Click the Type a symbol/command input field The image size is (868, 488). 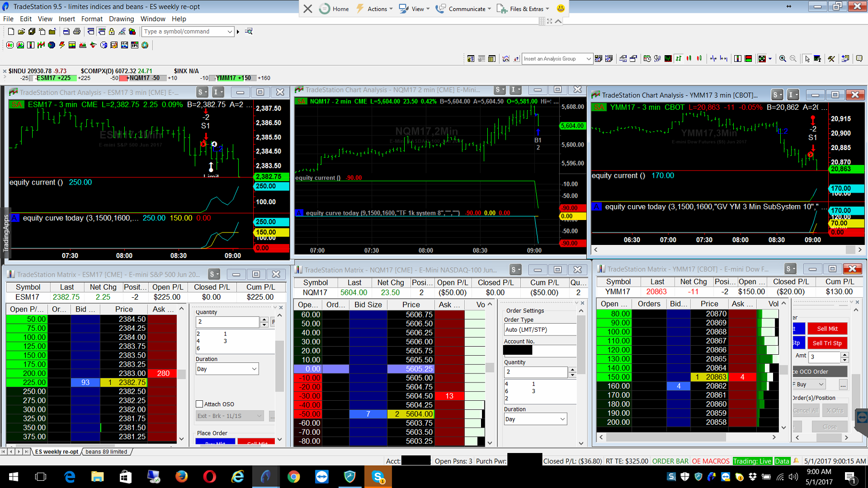[x=184, y=32]
